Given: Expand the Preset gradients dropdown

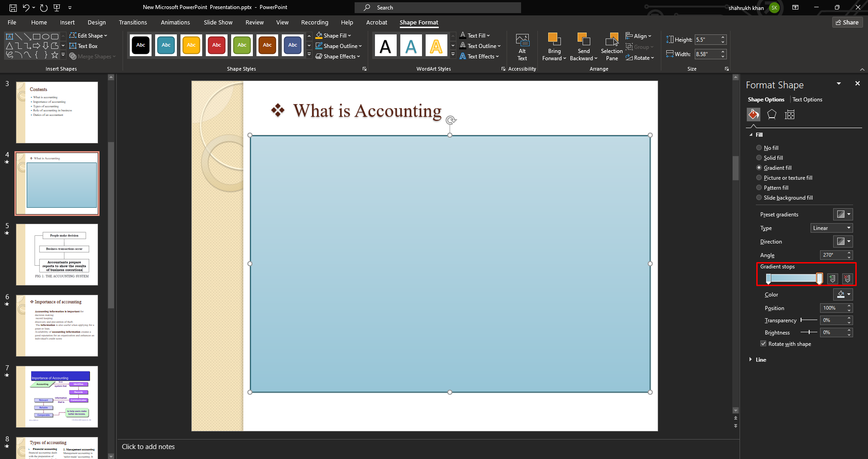Looking at the screenshot, I should coord(843,214).
